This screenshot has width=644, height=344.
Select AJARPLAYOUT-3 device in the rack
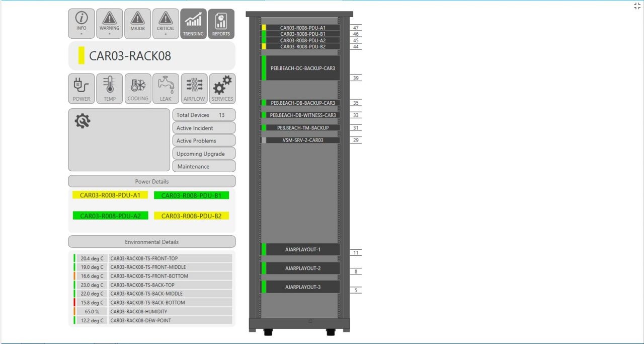[x=300, y=287]
